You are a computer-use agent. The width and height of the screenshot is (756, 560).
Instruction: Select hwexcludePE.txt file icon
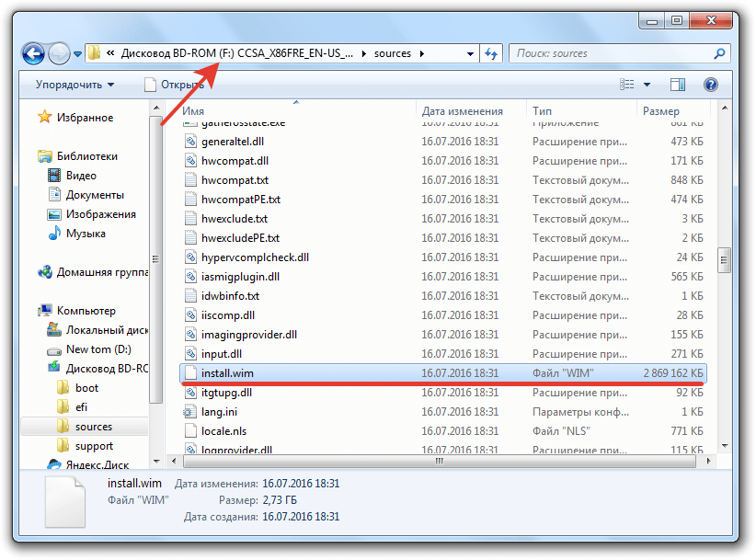point(191,237)
